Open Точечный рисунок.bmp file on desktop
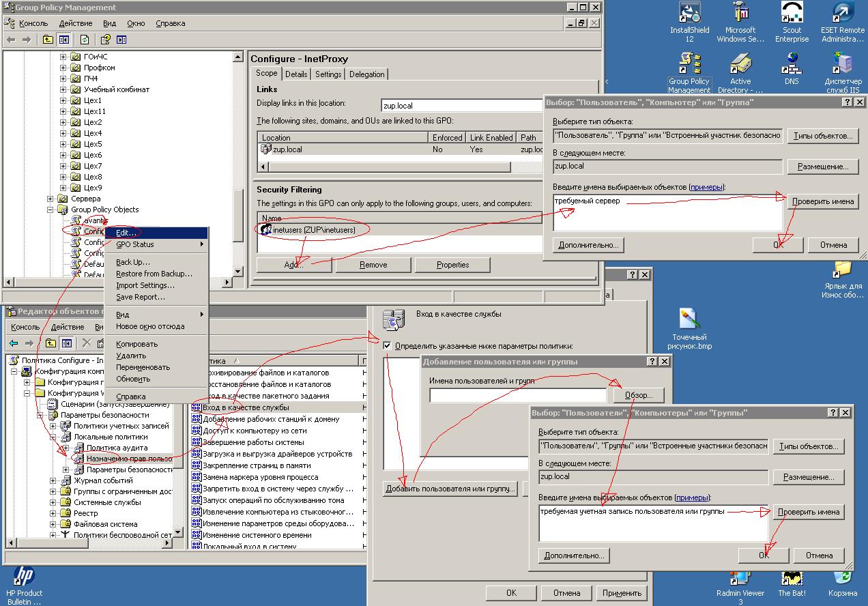 point(689,329)
